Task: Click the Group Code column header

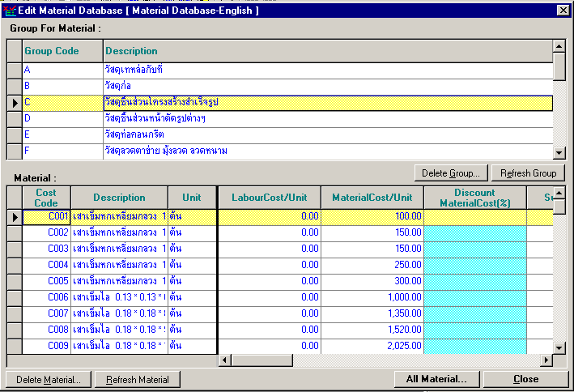Action: [x=62, y=51]
